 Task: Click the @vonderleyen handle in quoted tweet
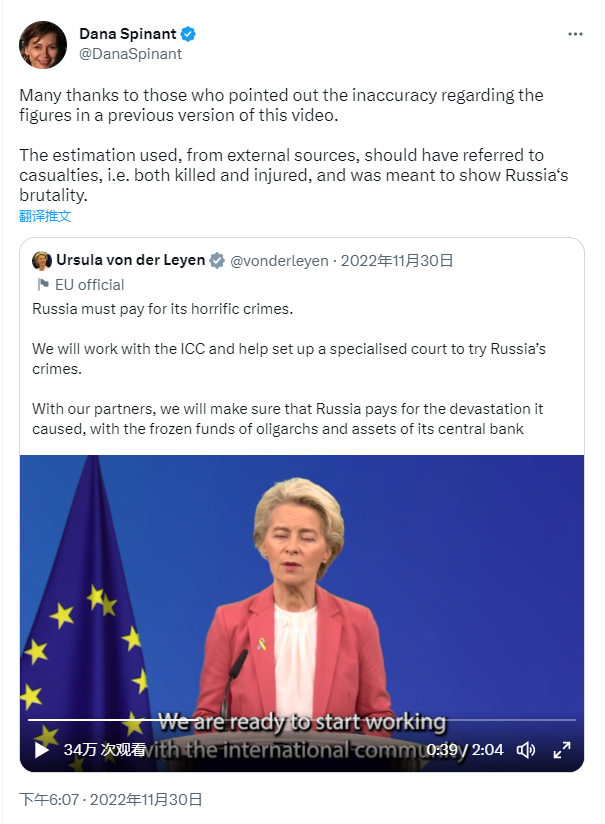pyautogui.click(x=279, y=261)
